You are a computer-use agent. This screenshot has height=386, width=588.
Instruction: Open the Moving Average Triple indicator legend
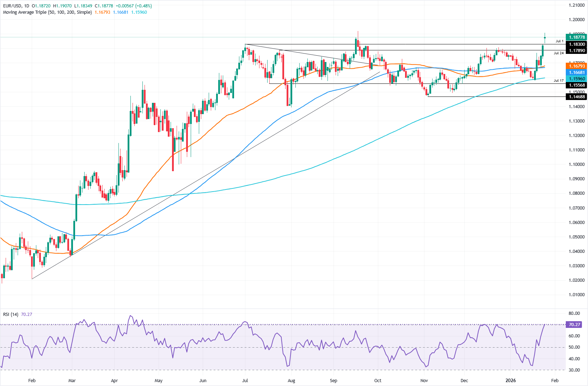[47, 12]
